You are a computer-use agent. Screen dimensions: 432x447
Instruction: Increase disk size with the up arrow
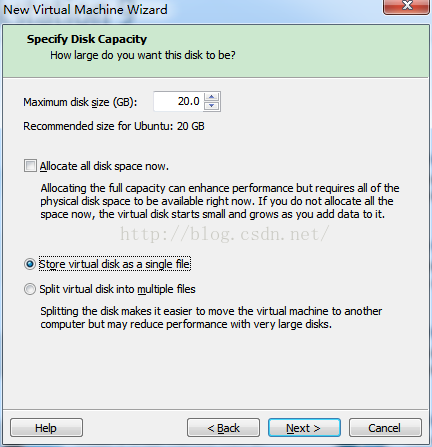[x=211, y=97]
